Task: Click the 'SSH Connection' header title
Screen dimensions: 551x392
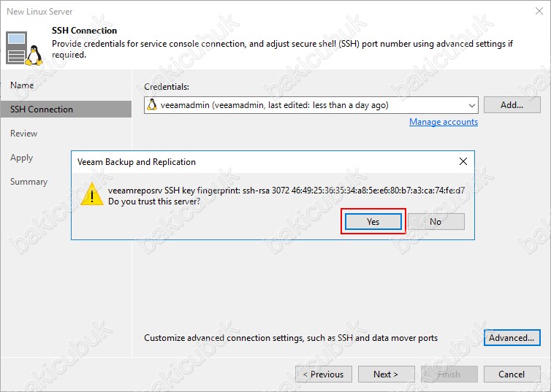Action: click(84, 31)
